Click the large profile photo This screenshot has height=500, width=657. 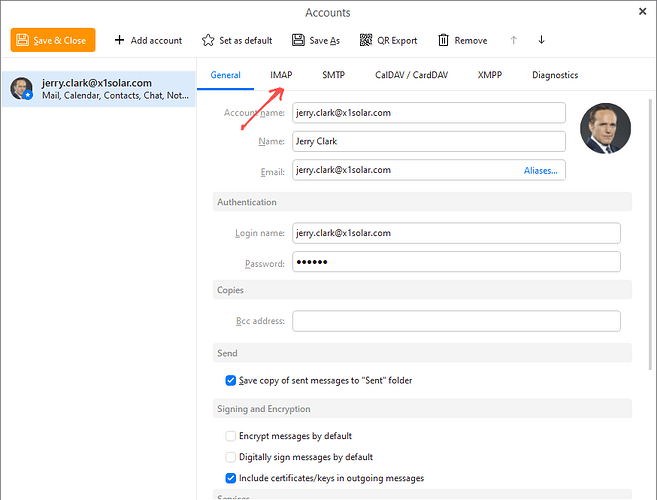point(605,128)
